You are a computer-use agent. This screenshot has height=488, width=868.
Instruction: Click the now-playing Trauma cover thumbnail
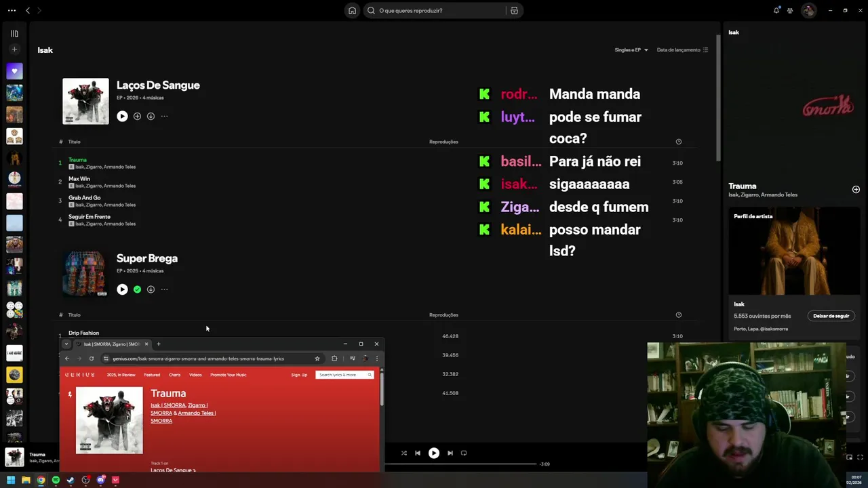pos(14,457)
